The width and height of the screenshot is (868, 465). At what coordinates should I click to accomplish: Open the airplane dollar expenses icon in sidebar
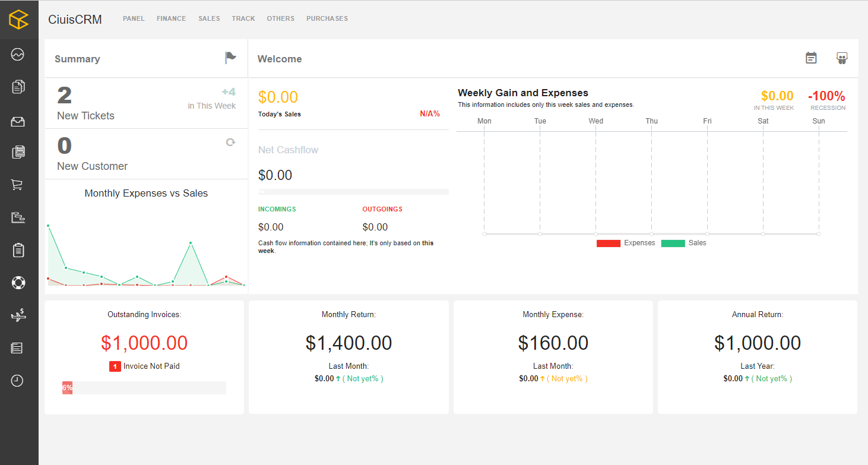click(x=18, y=315)
